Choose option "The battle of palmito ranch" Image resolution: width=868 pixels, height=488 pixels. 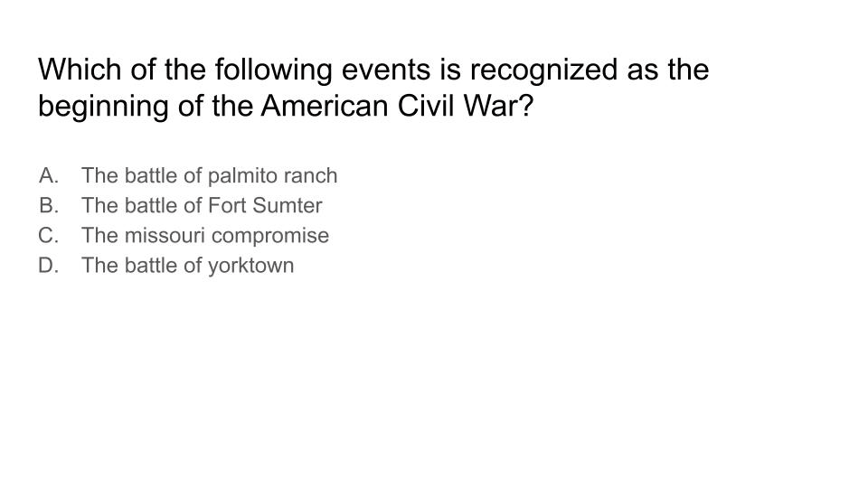pos(209,176)
